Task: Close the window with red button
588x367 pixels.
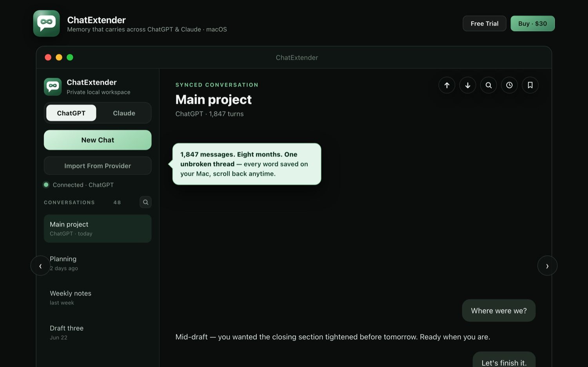Action: [48, 57]
